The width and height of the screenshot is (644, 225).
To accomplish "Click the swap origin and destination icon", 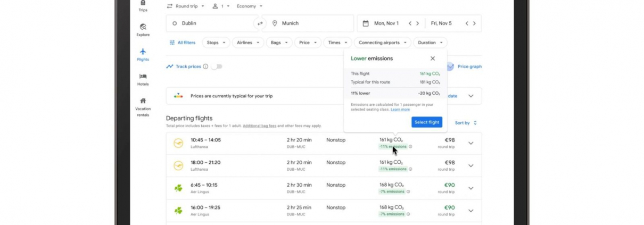I will (x=260, y=23).
